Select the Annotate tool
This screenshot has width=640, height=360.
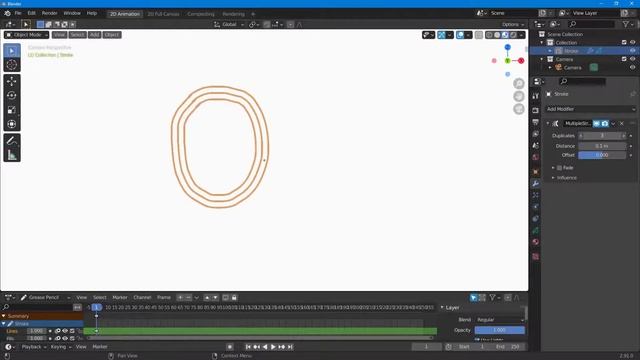click(12, 141)
